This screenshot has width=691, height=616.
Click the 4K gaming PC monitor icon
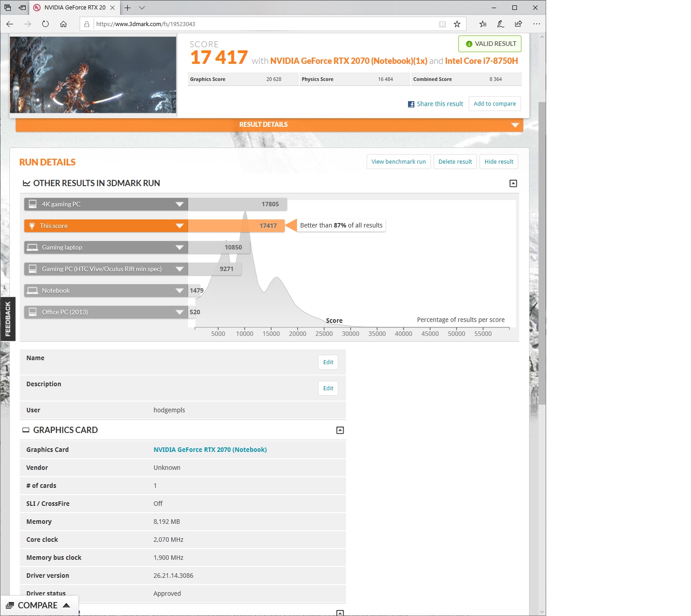click(33, 204)
